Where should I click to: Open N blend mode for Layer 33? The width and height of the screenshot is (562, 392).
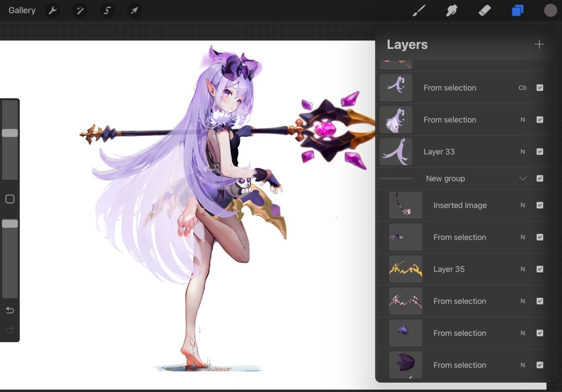pos(522,151)
